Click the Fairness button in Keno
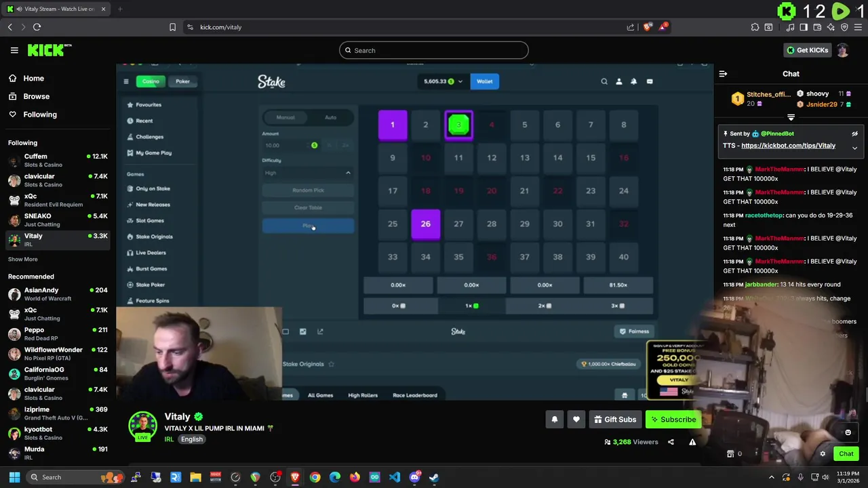868x488 pixels. pyautogui.click(x=634, y=331)
